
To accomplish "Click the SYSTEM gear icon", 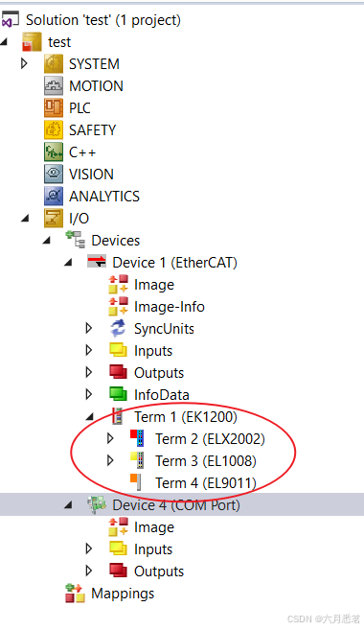I will (54, 64).
